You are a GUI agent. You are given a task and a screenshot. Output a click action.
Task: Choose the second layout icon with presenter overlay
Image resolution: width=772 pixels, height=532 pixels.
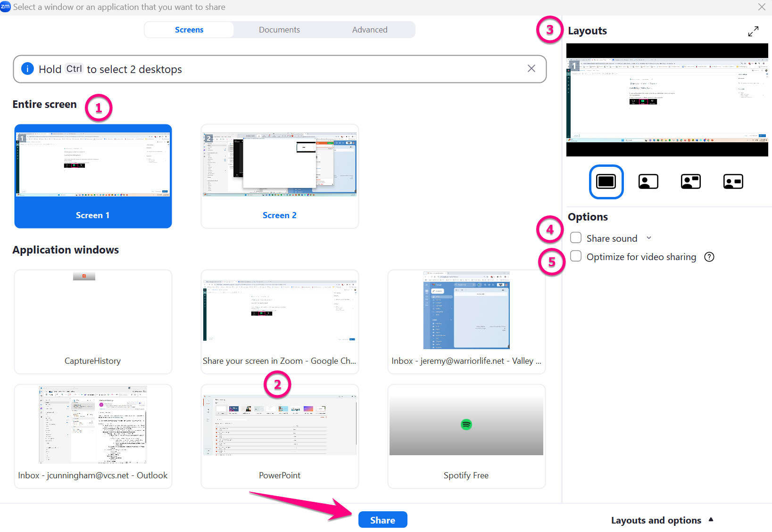(648, 181)
